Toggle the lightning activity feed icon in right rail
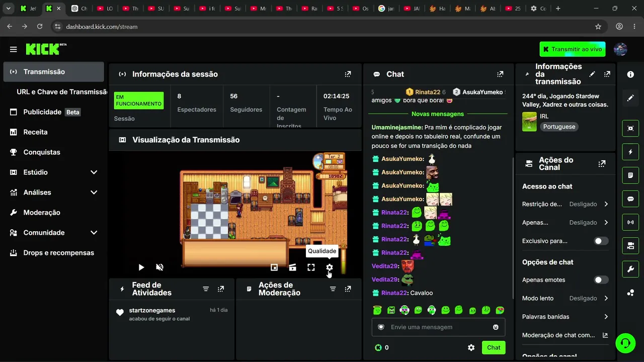 pyautogui.click(x=630, y=152)
